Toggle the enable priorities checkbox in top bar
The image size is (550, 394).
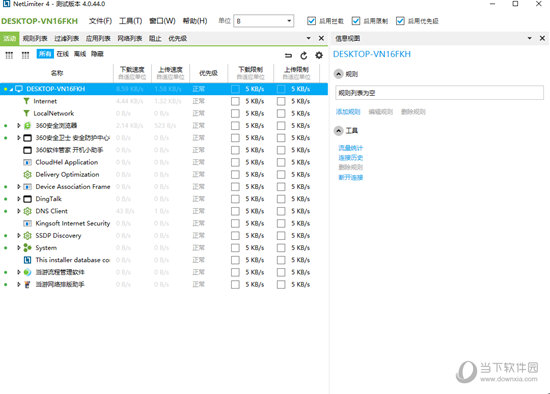point(400,21)
